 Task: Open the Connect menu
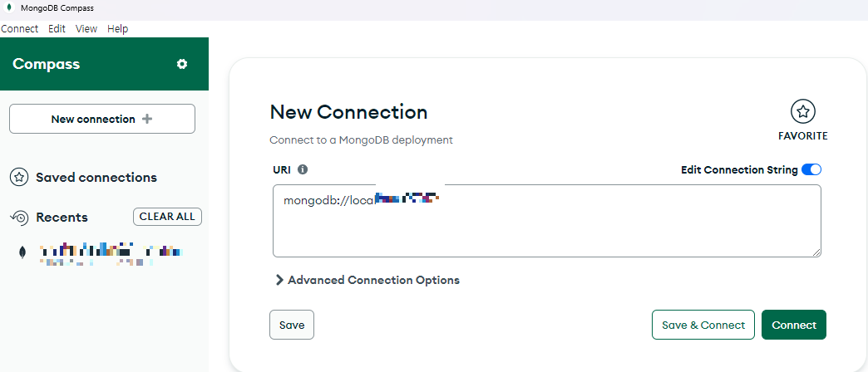(19, 28)
